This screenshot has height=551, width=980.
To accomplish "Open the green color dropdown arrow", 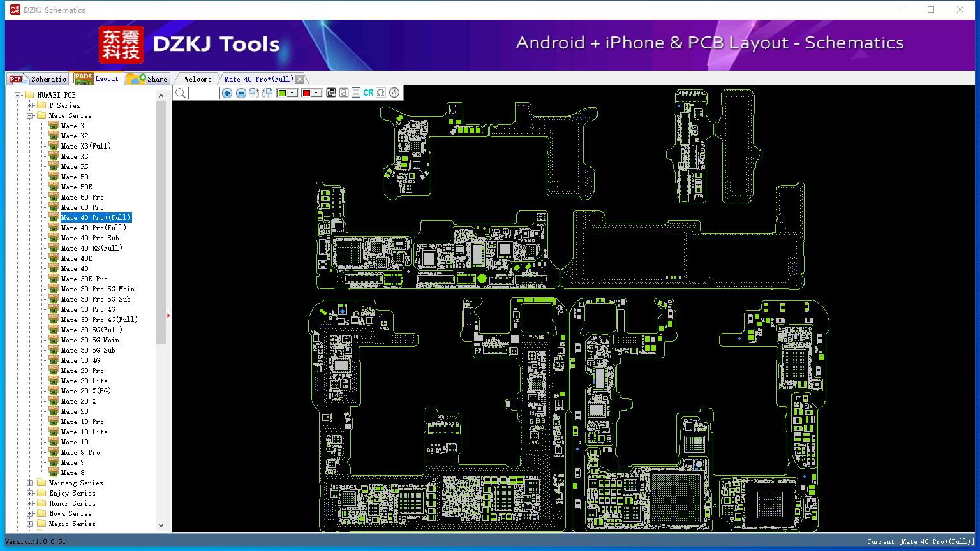I will click(292, 93).
